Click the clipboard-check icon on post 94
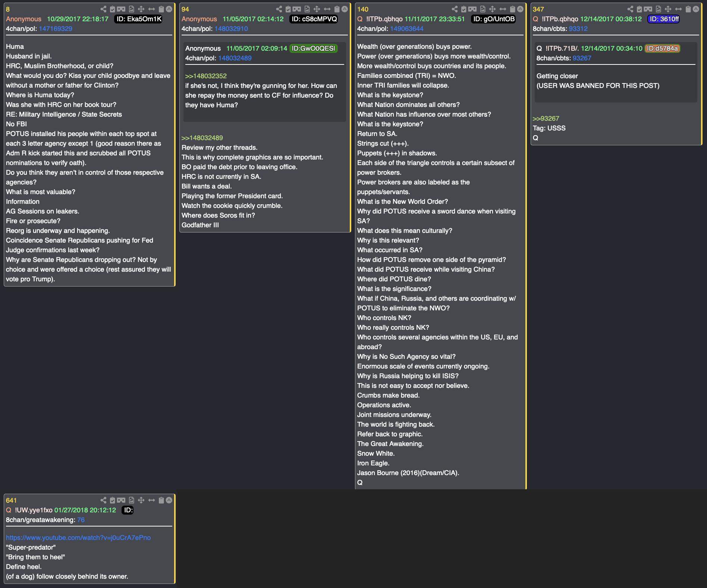This screenshot has width=707, height=588. point(288,9)
